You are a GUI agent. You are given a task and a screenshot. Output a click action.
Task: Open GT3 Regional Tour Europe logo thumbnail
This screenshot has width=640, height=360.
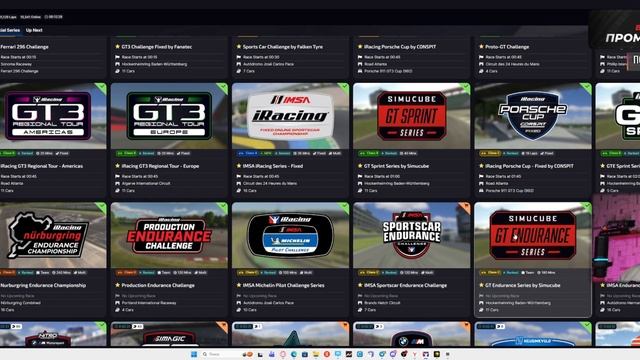coord(169,116)
